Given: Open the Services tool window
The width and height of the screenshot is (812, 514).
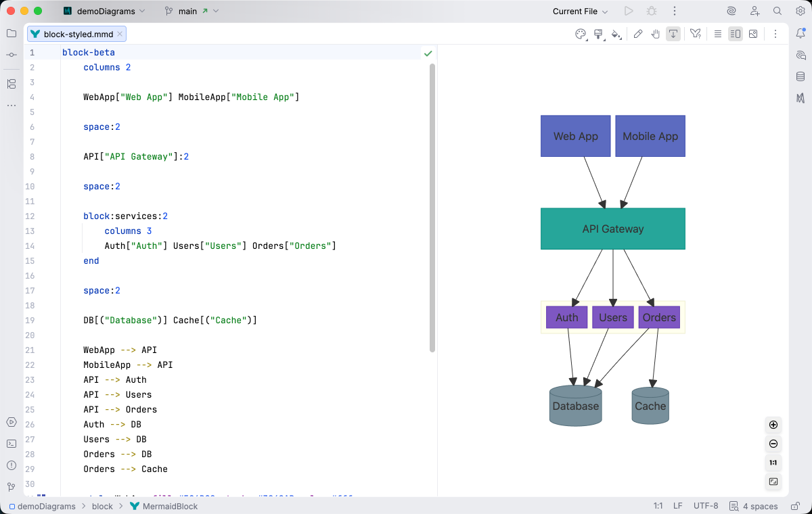Looking at the screenshot, I should [12, 422].
